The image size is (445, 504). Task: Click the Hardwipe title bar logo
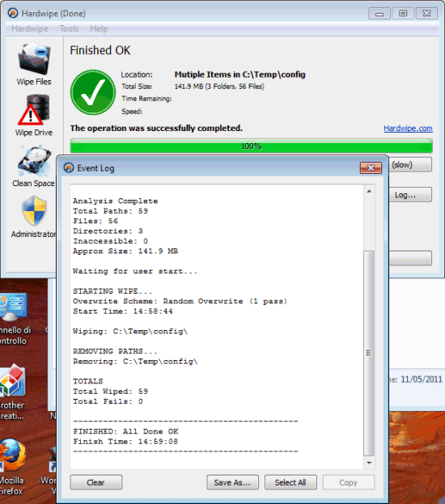[x=13, y=13]
